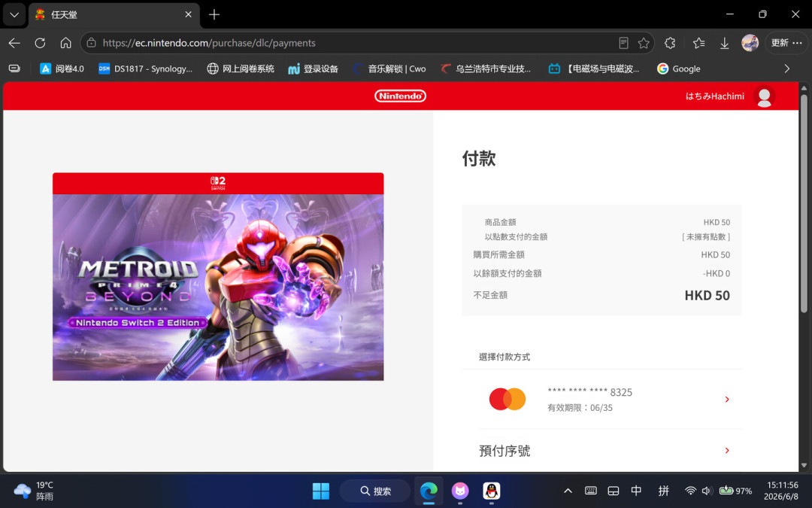Open the DS1817 - Synology bookmark
The width and height of the screenshot is (812, 508).
point(146,68)
